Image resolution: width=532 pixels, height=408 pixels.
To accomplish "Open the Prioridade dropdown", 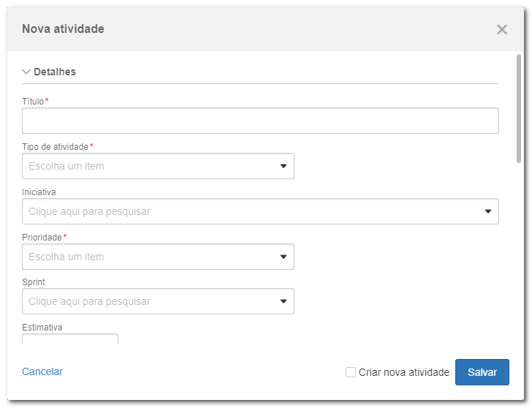I will [x=158, y=257].
